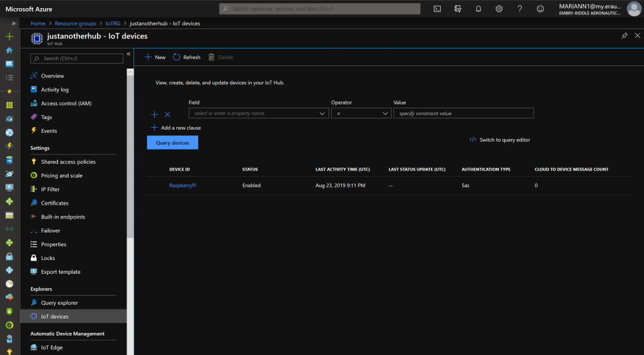
Task: Pin the IoT devices blade
Action: (624, 36)
